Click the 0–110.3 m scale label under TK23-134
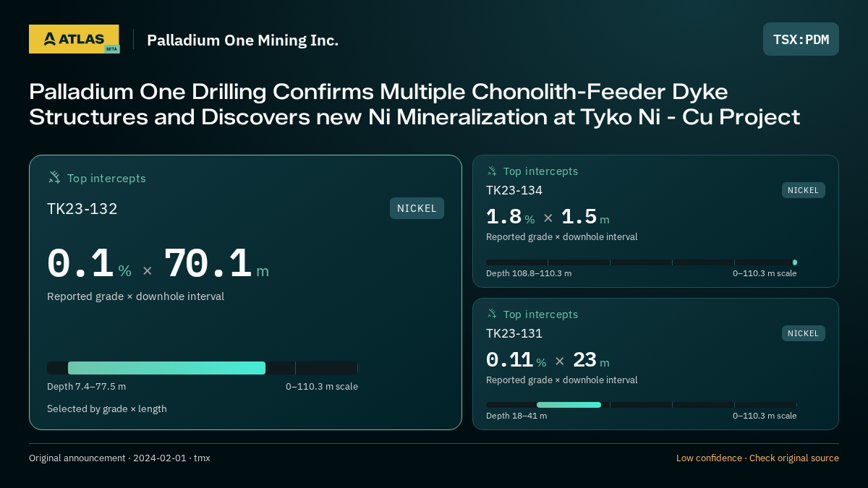 coord(765,273)
